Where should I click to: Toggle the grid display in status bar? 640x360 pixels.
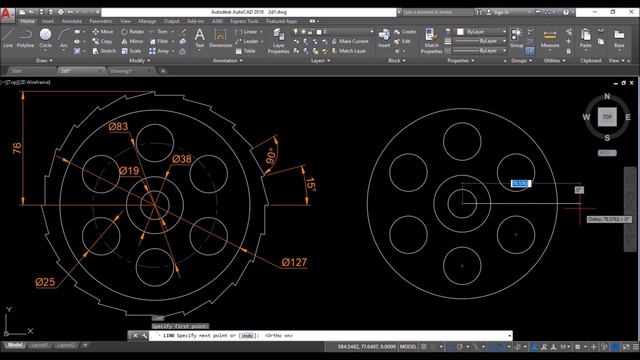coord(424,347)
